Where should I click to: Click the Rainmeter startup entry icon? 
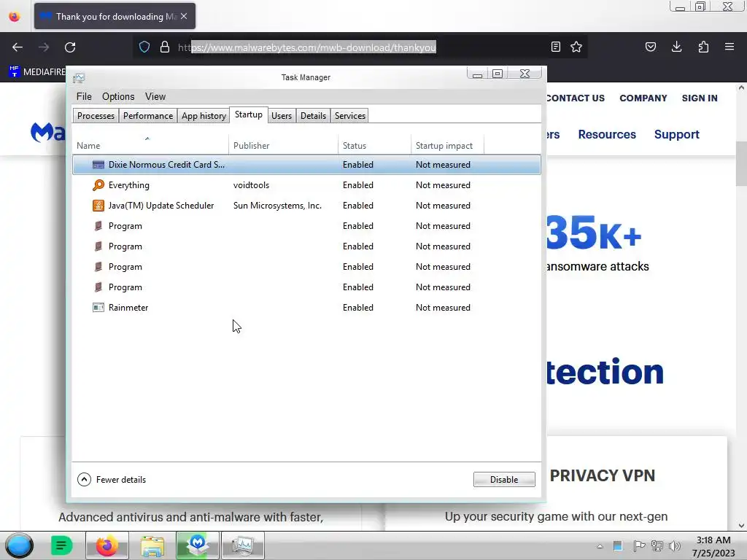(x=98, y=308)
